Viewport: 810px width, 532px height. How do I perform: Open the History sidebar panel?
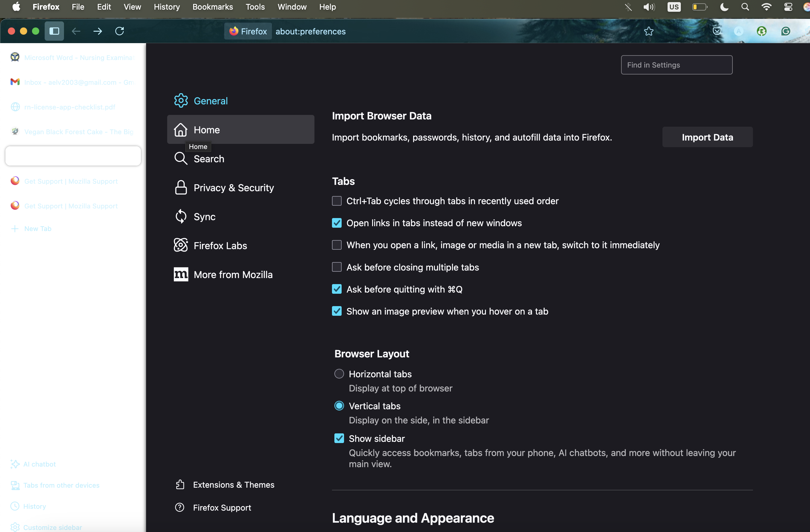[x=28, y=506]
